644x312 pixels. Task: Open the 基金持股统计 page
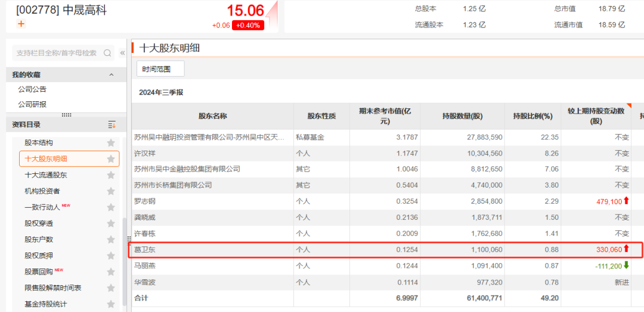click(x=45, y=304)
